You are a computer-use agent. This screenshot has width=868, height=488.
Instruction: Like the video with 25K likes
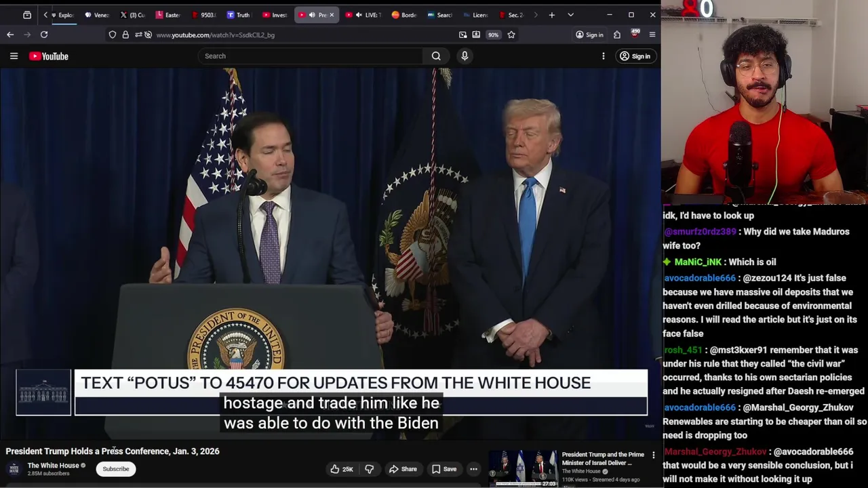tap(342, 469)
